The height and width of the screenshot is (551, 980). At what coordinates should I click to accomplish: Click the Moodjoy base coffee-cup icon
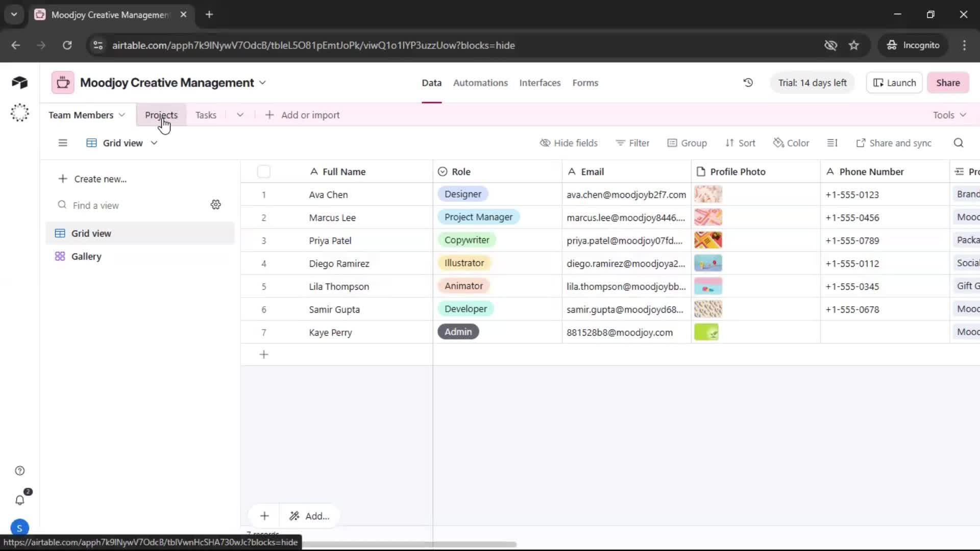click(63, 83)
